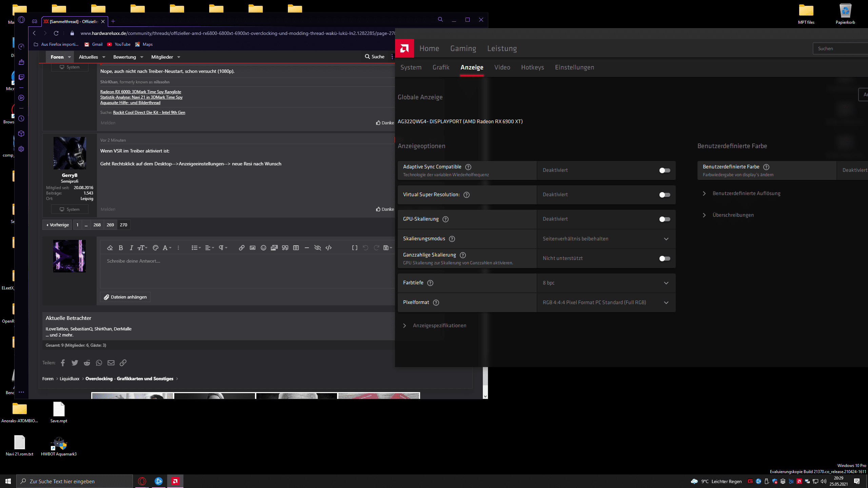The image size is (868, 488).
Task: Go to Vorherige page of thread
Action: 57,225
